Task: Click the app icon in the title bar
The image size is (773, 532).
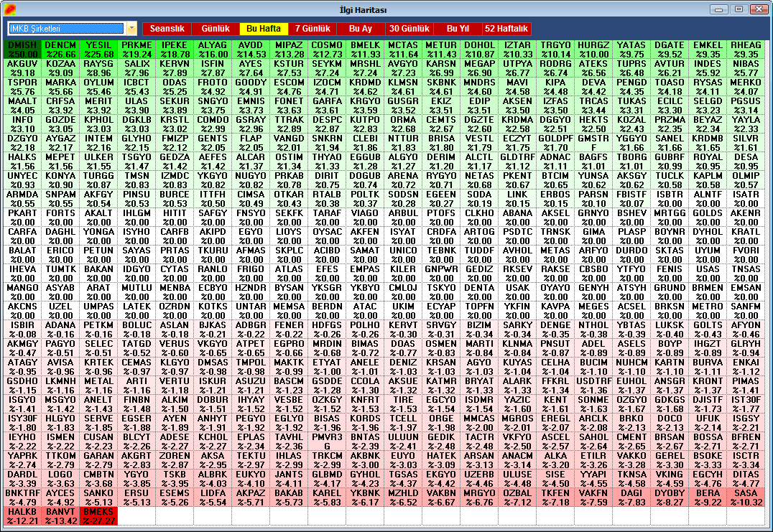Action: tap(10, 9)
